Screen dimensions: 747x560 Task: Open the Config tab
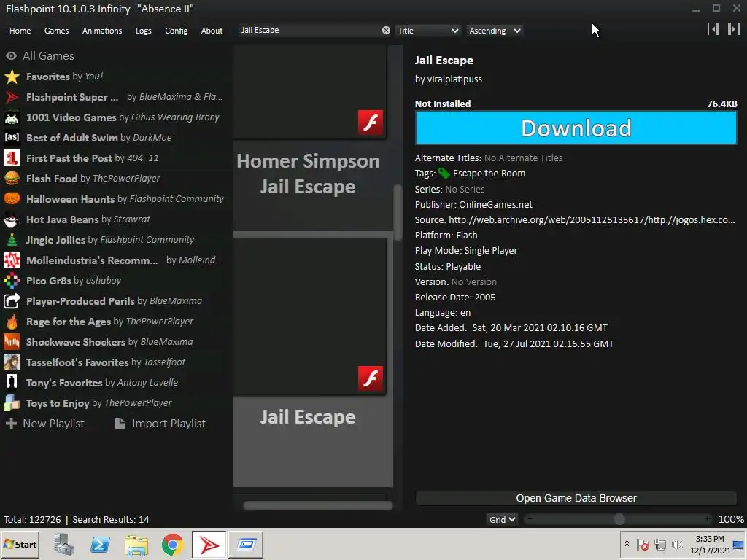177,31
